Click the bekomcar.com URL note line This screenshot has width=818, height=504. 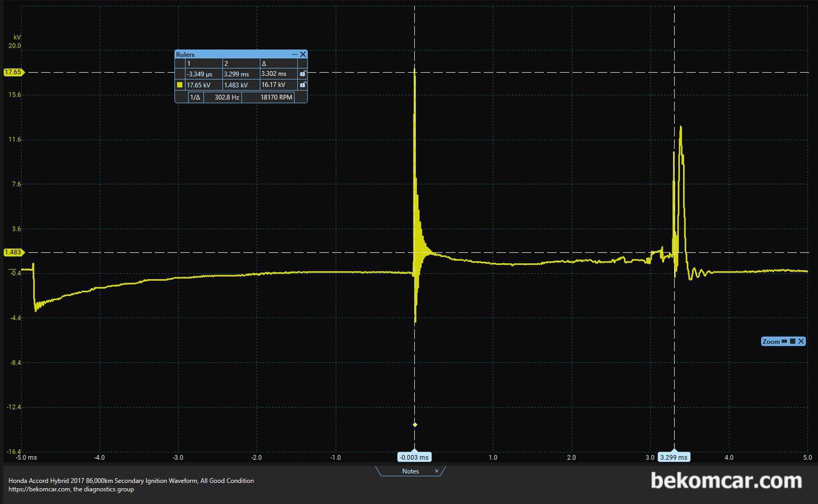tap(71, 490)
